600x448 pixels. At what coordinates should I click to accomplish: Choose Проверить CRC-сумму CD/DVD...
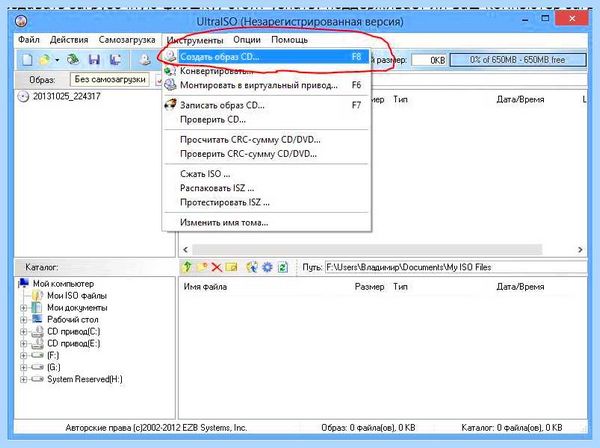[266, 154]
